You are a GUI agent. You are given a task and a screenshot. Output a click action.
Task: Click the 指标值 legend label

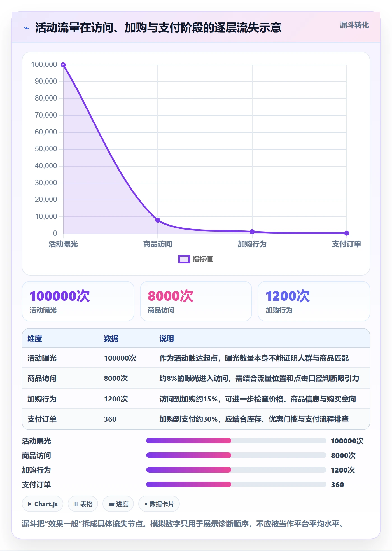point(202,259)
